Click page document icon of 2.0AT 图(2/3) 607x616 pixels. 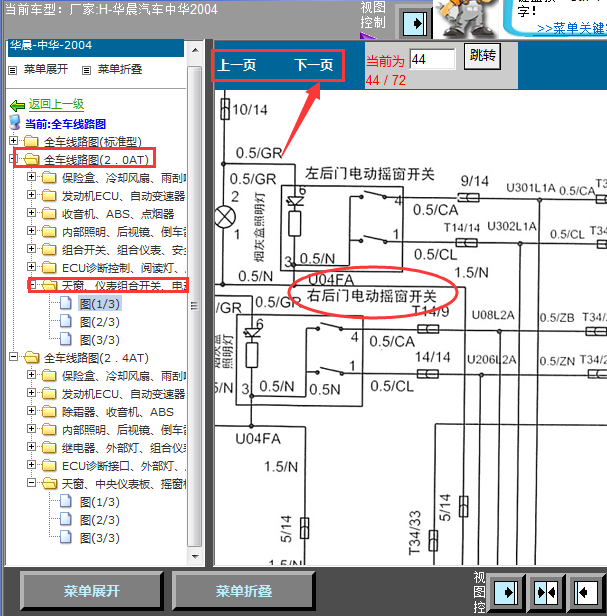[66, 322]
